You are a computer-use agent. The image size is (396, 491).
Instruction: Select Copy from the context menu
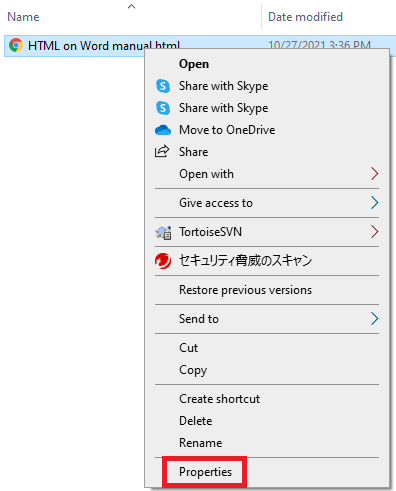(x=193, y=370)
